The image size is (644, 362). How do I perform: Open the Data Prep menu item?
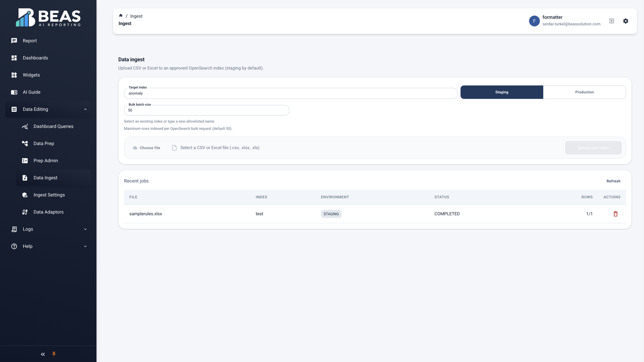(54, 144)
